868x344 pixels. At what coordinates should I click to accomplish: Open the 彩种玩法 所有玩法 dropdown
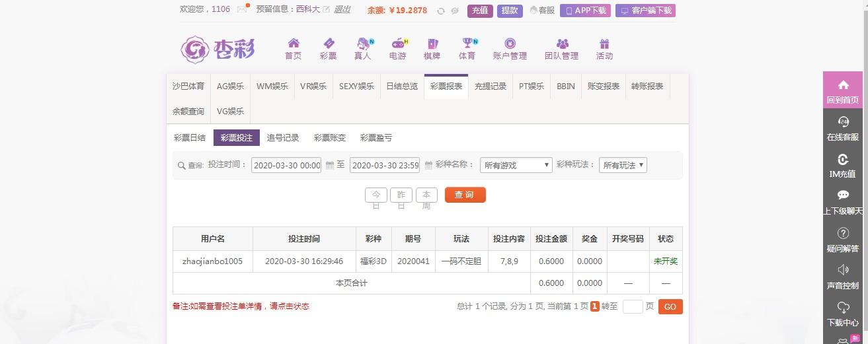(623, 165)
